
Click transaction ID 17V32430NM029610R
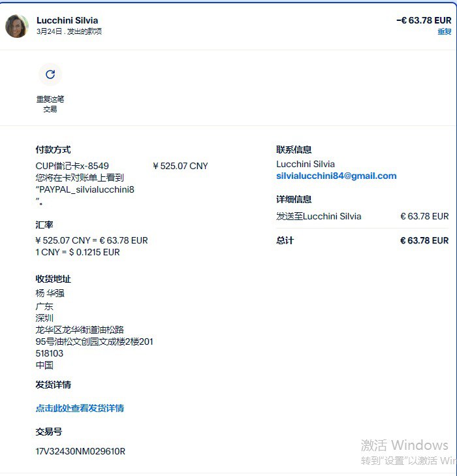(80, 451)
